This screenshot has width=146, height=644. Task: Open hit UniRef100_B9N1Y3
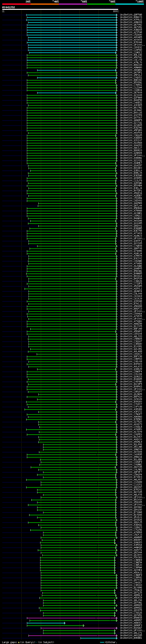tap(131, 17)
